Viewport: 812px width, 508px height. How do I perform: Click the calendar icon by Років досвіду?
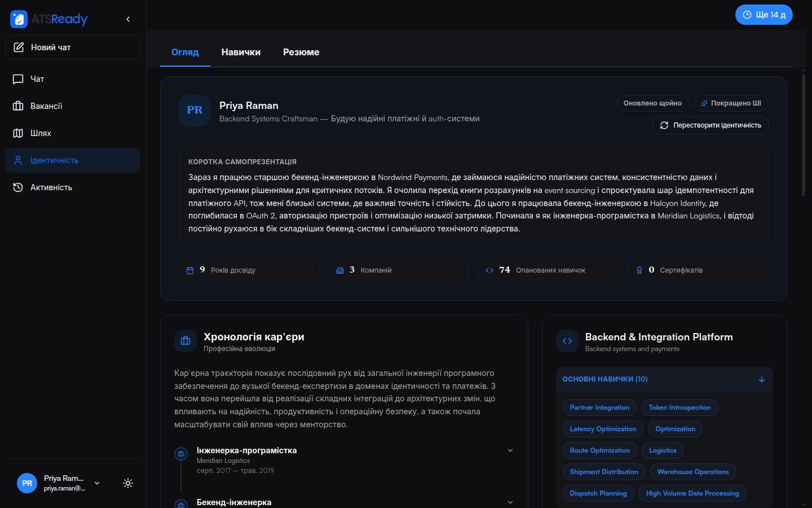point(190,270)
